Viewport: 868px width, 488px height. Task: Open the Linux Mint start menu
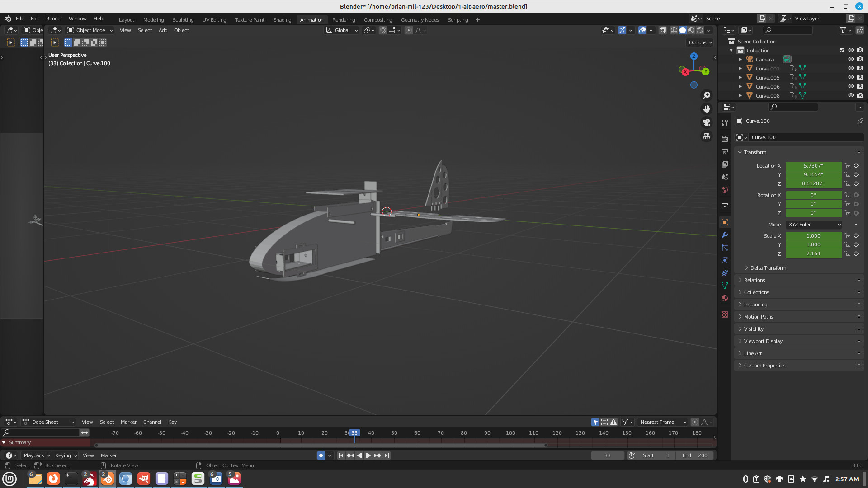[x=9, y=479]
